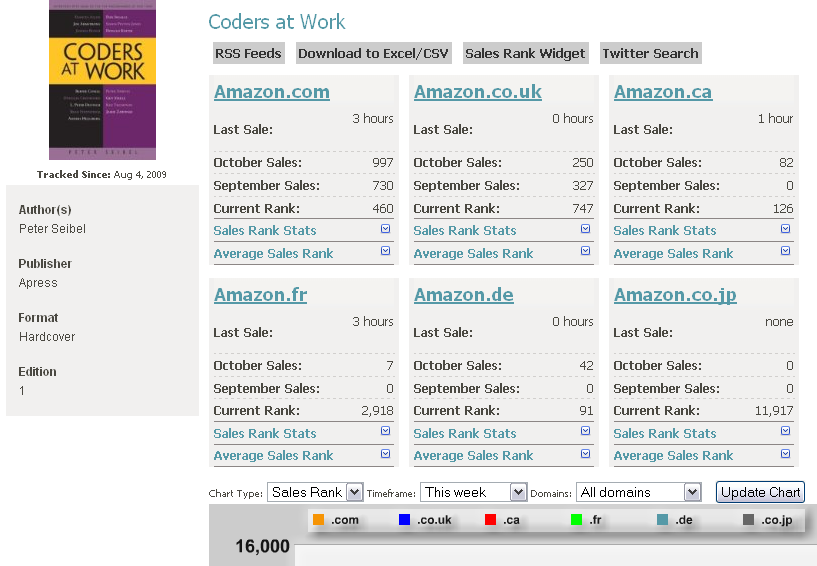
Task: Click Amazon.ca Current Rank value 126
Action: 783,208
